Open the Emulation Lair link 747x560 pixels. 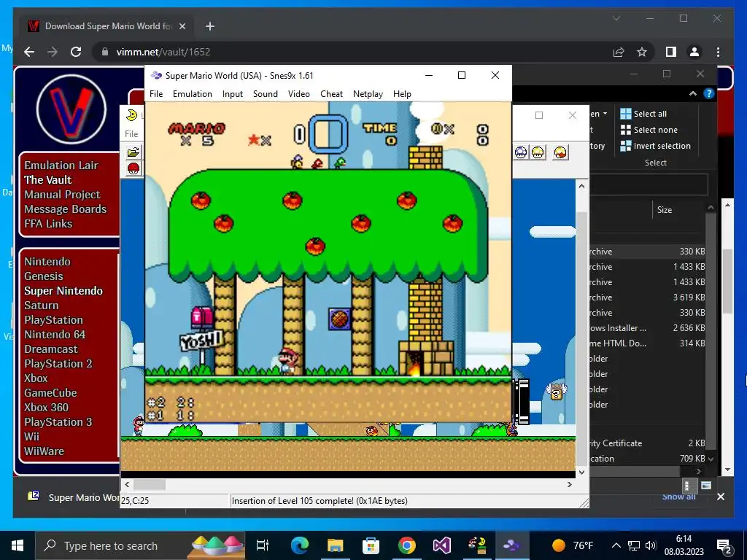click(x=61, y=166)
